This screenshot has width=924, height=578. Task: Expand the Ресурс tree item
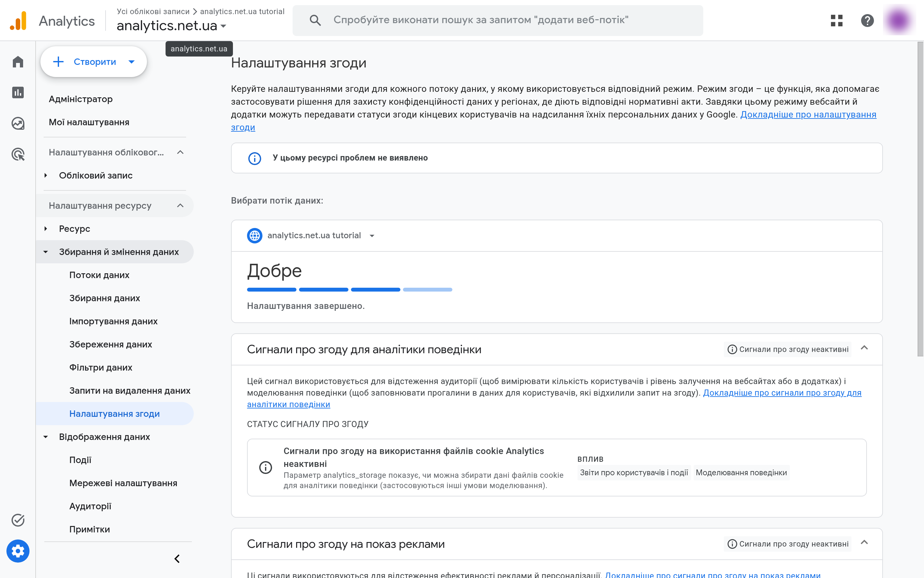46,229
